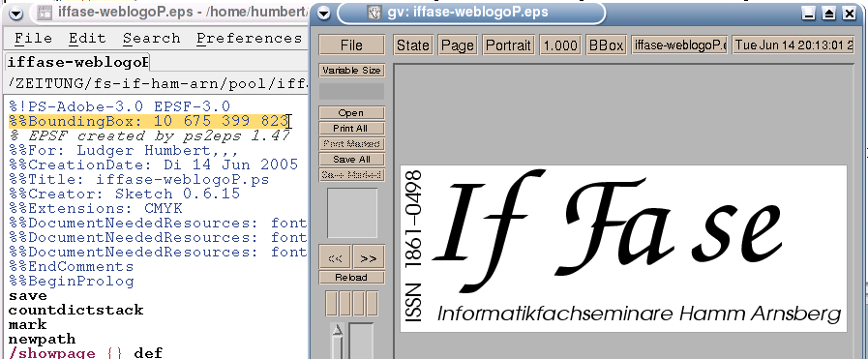The image size is (868, 359).
Task: Toggle the Variable Size button
Action: click(x=351, y=71)
